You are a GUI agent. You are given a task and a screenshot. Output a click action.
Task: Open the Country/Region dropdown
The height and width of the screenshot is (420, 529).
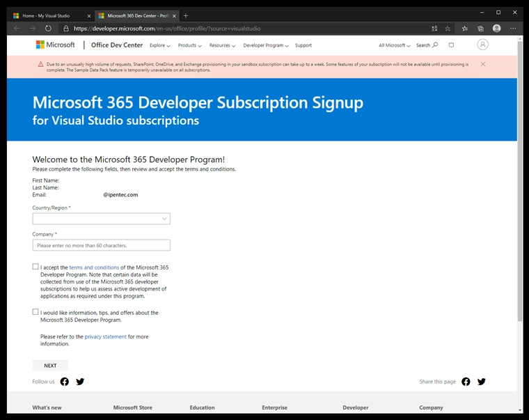coord(101,219)
